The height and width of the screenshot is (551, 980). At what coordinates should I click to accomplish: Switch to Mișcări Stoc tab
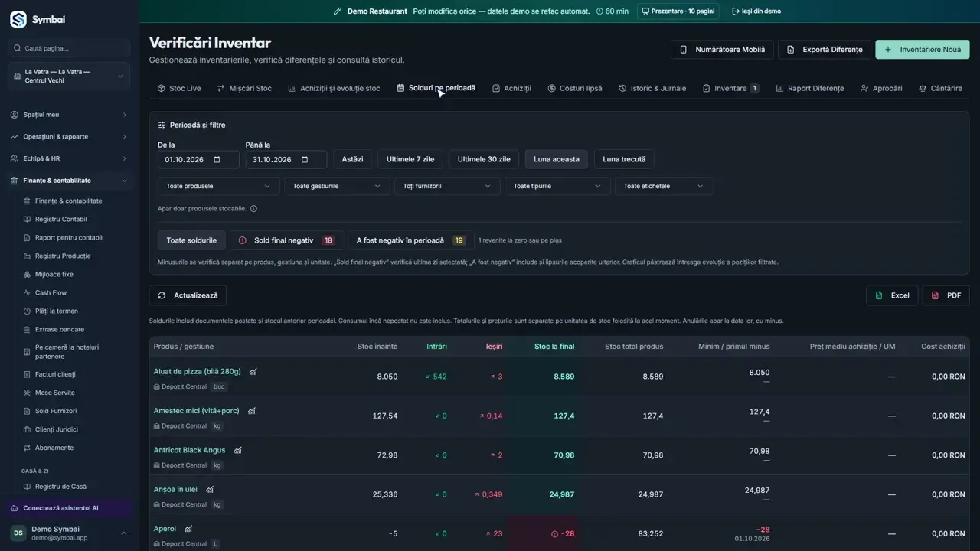pos(244,88)
